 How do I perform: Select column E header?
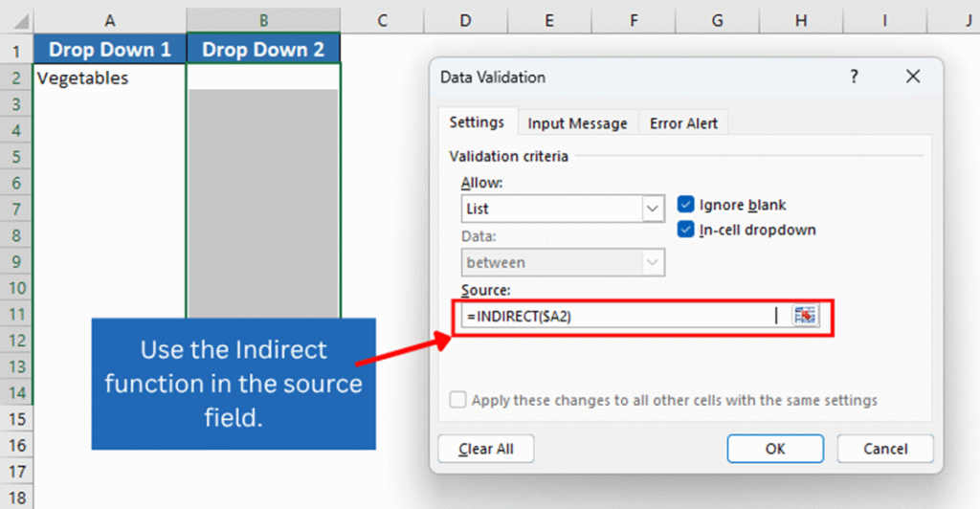click(x=549, y=21)
